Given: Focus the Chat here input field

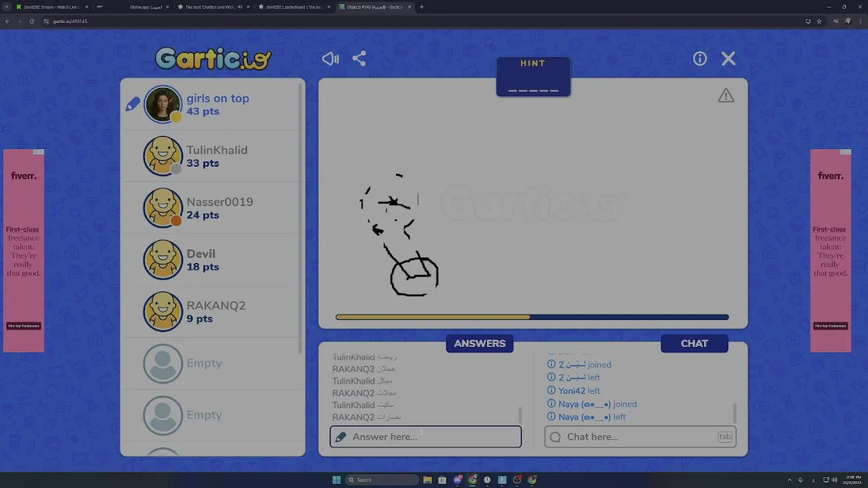Looking at the screenshot, I should [640, 436].
